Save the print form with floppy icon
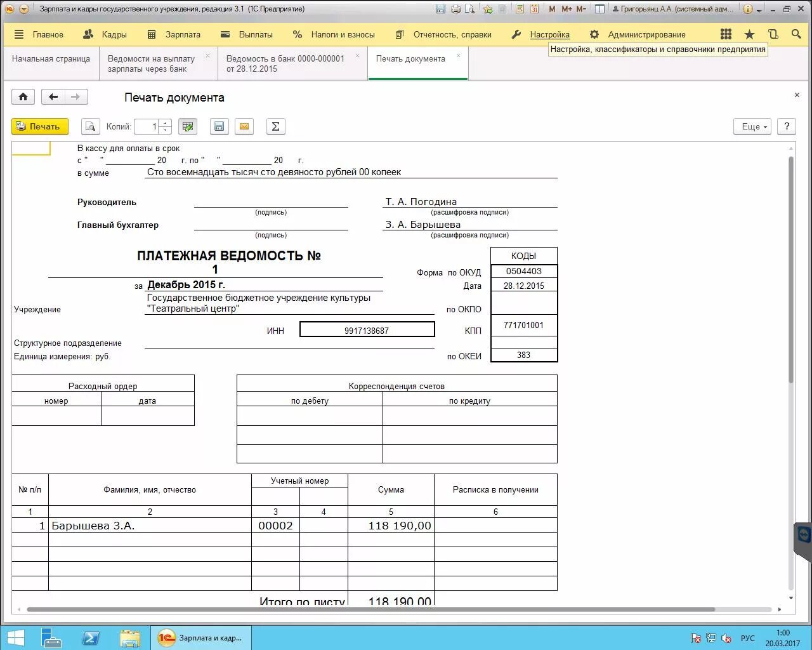 point(219,126)
